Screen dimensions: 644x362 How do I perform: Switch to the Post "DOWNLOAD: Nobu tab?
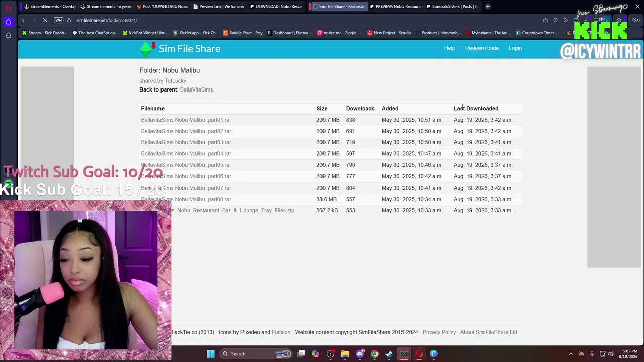162,7
